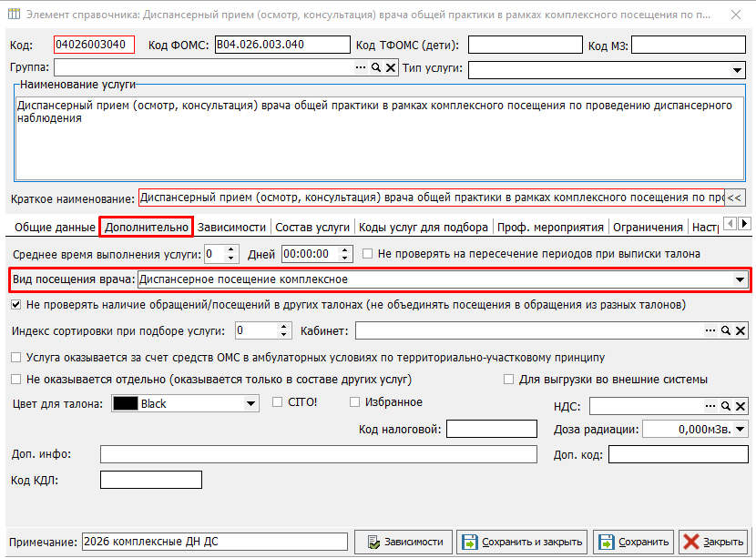Switch to the Общие данные tab

coord(55,228)
